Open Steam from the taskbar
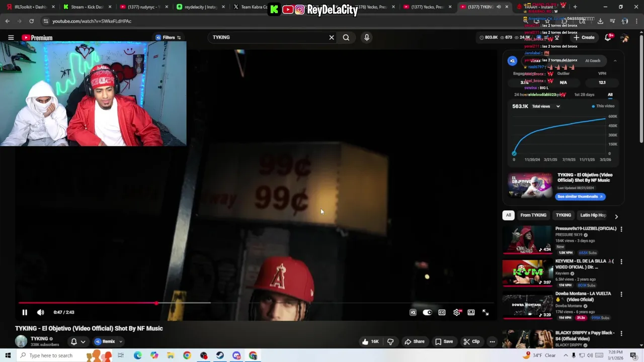Viewport: 644px width, 362px height. (x=220, y=355)
